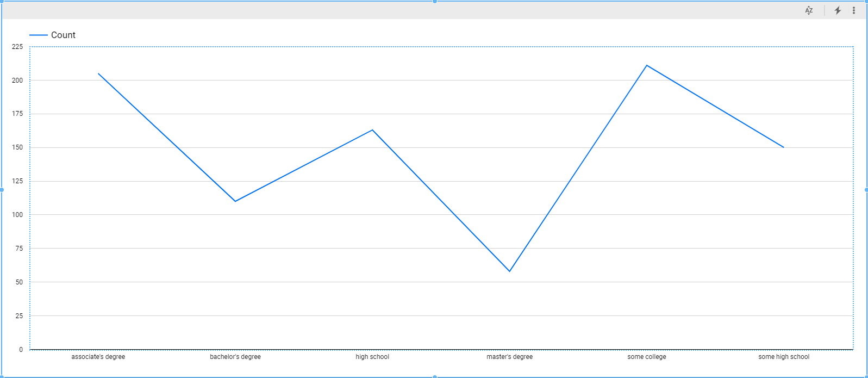Image resolution: width=868 pixels, height=378 pixels.
Task: Click the peak data point above some college
Action: [646, 65]
